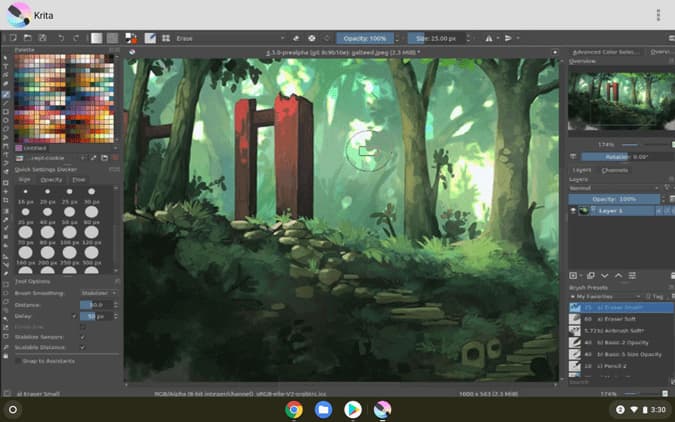This screenshot has width=675, height=422.
Task: Open the My Favorites brush tag dropdown
Action: click(x=604, y=296)
